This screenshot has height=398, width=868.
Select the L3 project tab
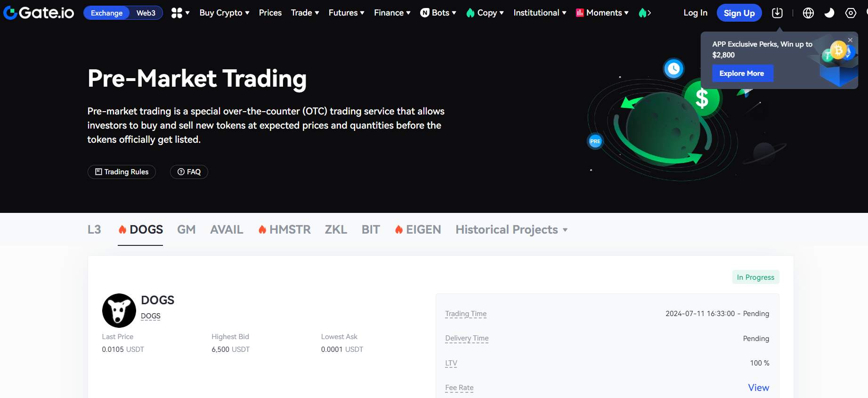coord(94,229)
